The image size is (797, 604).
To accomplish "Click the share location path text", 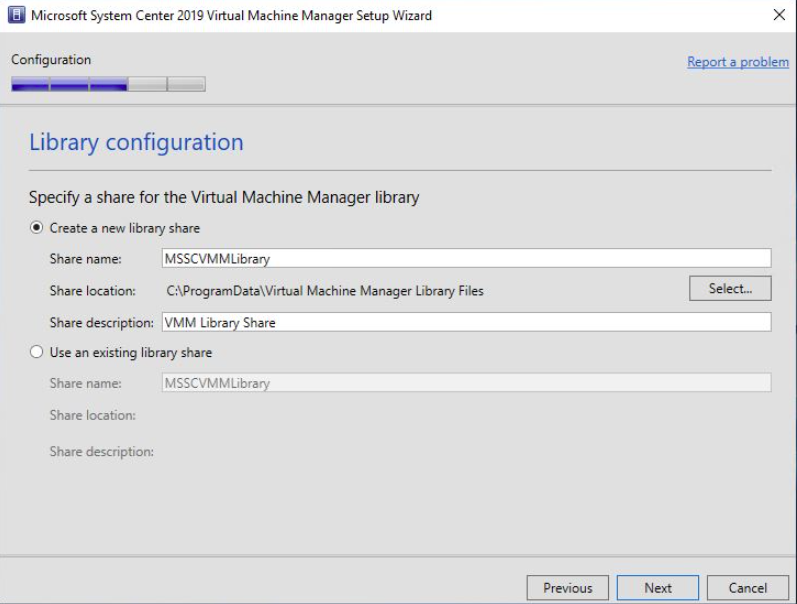I will (325, 291).
